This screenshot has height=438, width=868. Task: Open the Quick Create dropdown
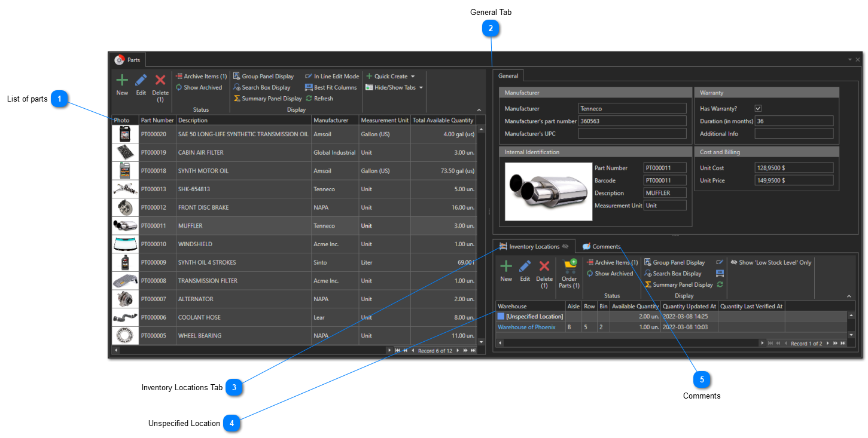pyautogui.click(x=391, y=76)
